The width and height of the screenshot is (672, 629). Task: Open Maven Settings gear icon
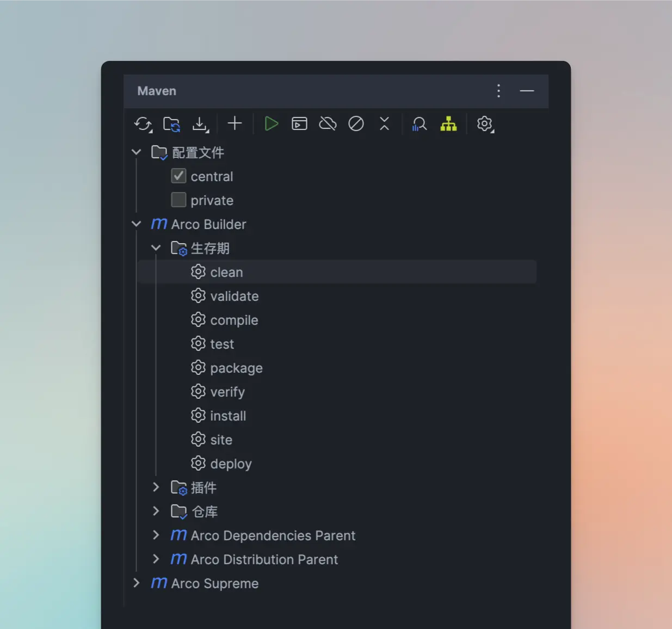(x=484, y=124)
